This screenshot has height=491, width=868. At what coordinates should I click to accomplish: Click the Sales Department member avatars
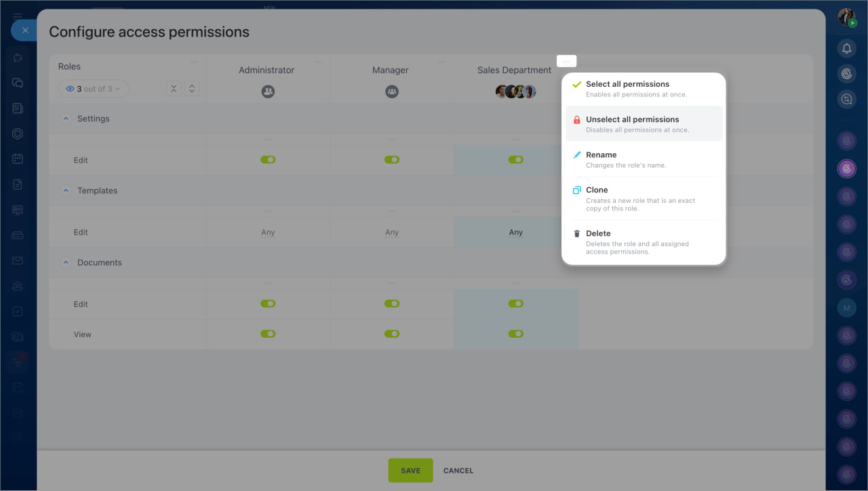pos(515,92)
